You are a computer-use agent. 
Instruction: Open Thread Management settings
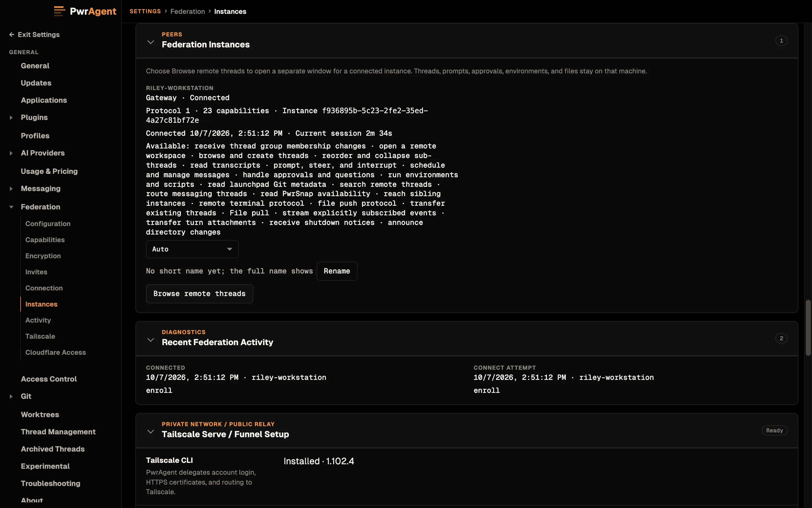pyautogui.click(x=58, y=432)
